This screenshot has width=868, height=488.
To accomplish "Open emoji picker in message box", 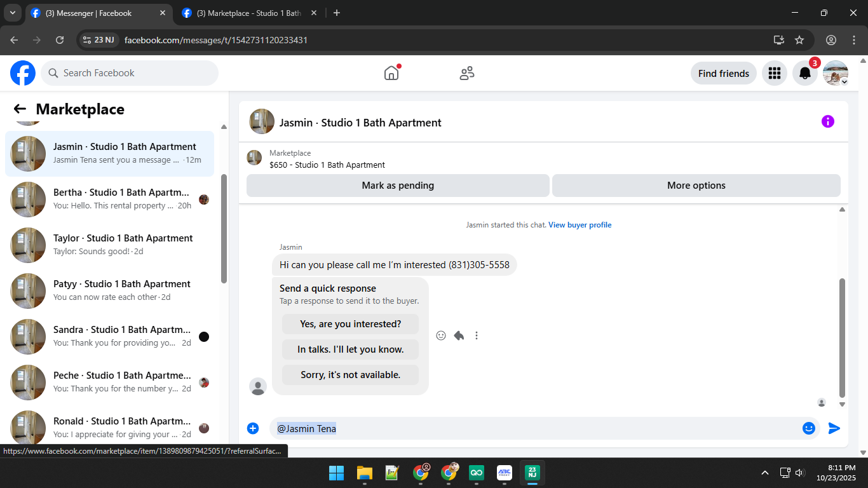I will [x=809, y=428].
